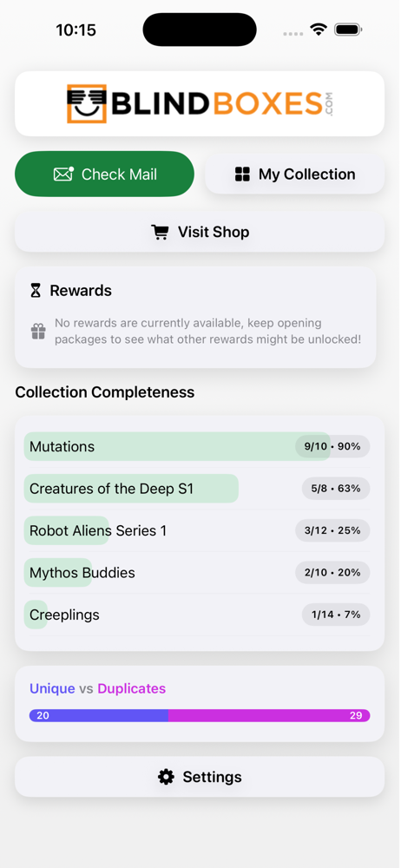Tap the envelope icon in Check Mail

[x=63, y=174]
